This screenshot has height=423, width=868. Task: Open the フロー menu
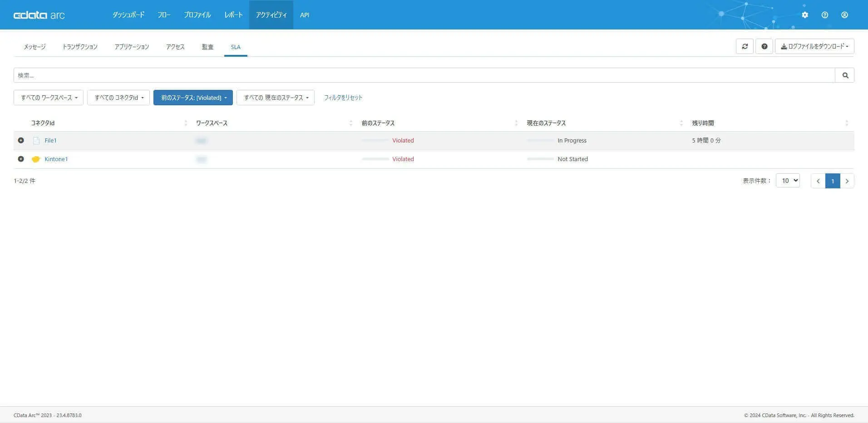pos(164,15)
